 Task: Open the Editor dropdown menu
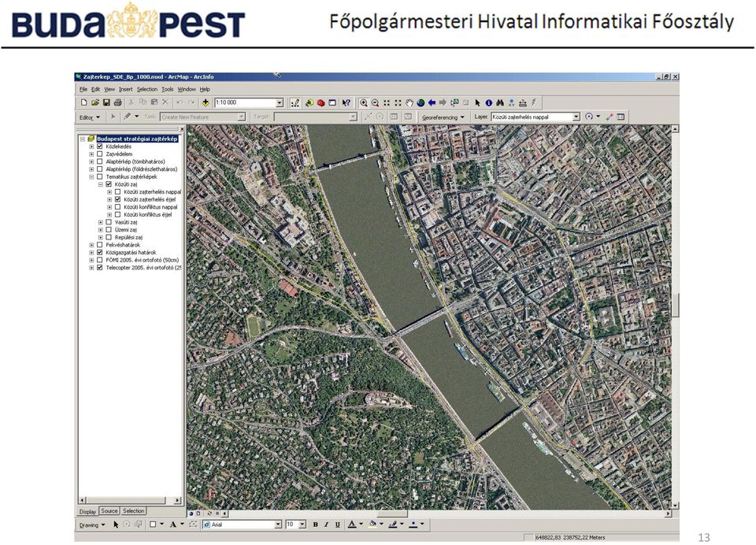90,117
